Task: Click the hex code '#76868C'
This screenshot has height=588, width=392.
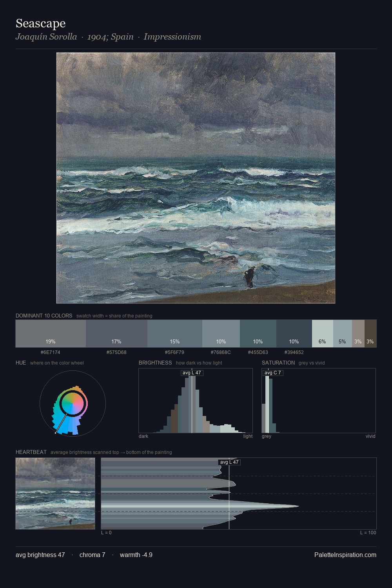Action: (221, 352)
